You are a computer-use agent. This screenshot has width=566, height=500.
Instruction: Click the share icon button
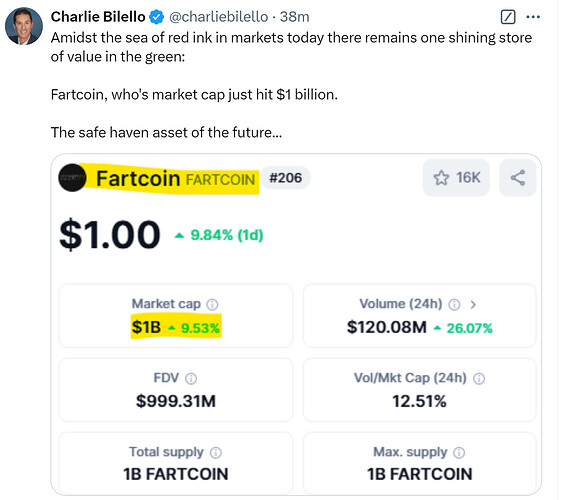click(x=518, y=178)
